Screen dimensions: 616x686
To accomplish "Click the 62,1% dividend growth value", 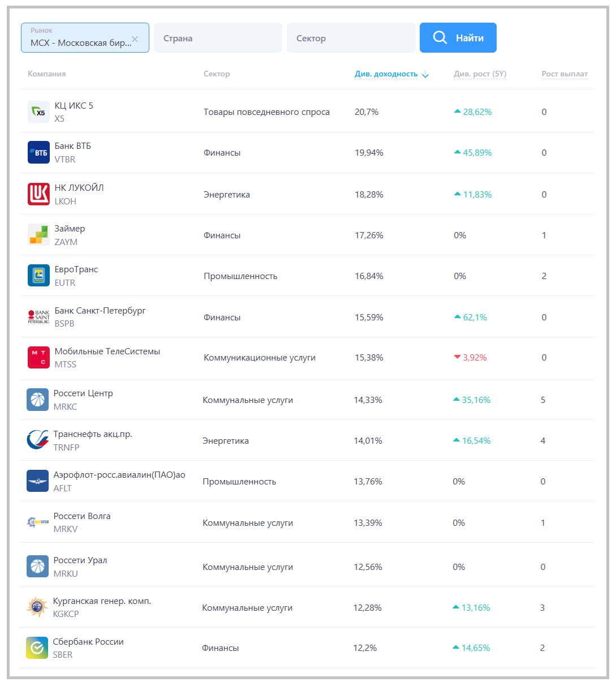I will tap(471, 318).
